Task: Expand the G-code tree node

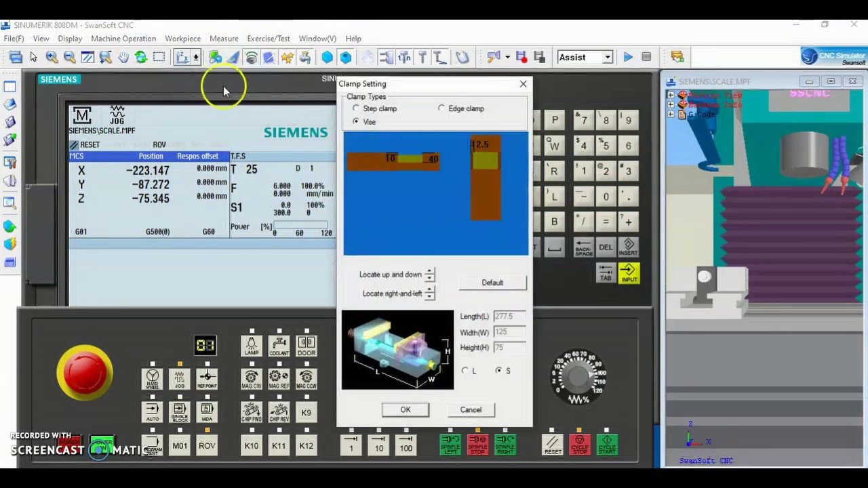Action: (x=671, y=115)
